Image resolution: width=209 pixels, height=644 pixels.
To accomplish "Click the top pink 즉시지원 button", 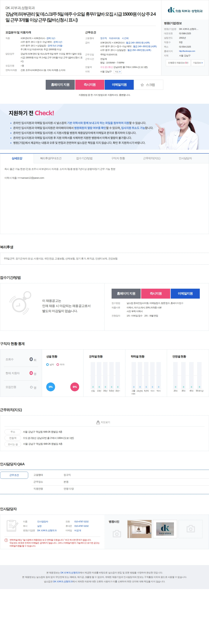I will pyautogui.click(x=90, y=85).
